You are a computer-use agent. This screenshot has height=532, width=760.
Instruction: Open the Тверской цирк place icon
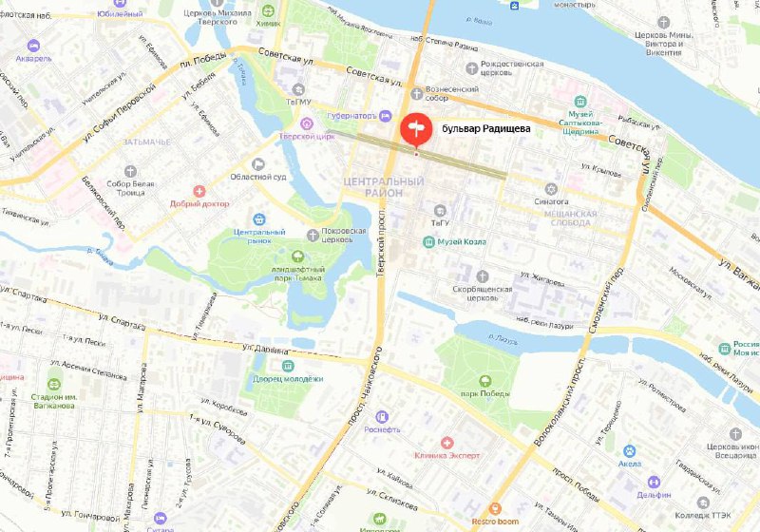click(306, 123)
